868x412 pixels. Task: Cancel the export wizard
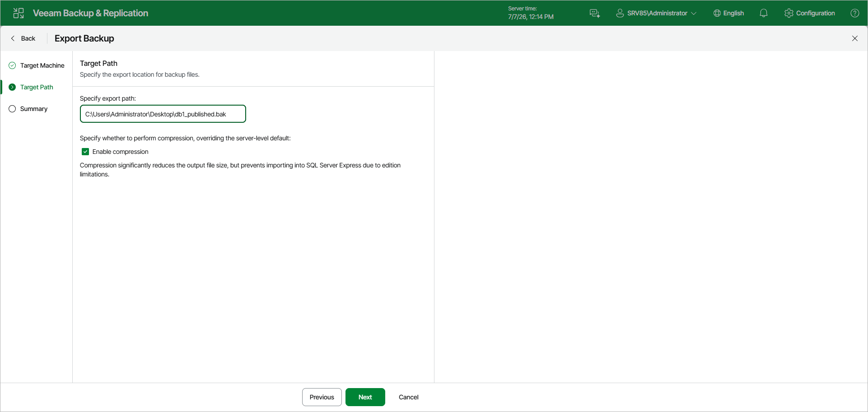point(409,397)
